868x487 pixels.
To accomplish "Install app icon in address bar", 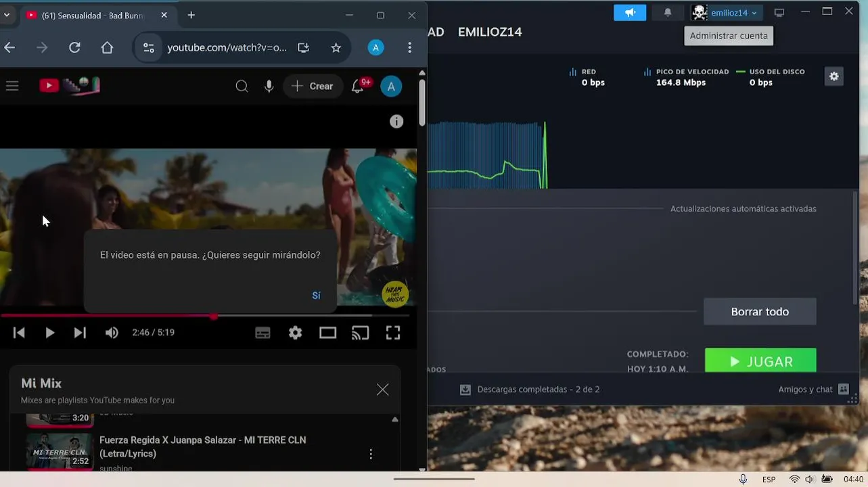I will click(304, 47).
